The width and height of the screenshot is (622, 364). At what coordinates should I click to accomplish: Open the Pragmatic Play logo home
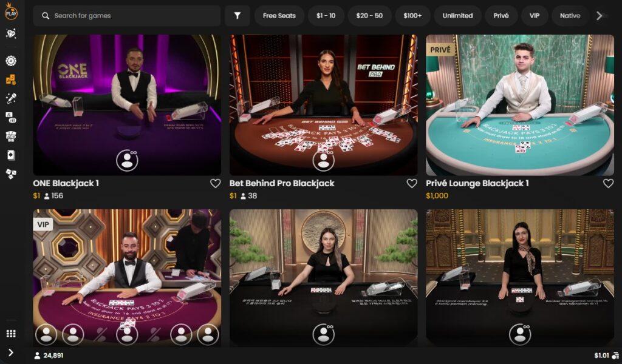[11, 12]
